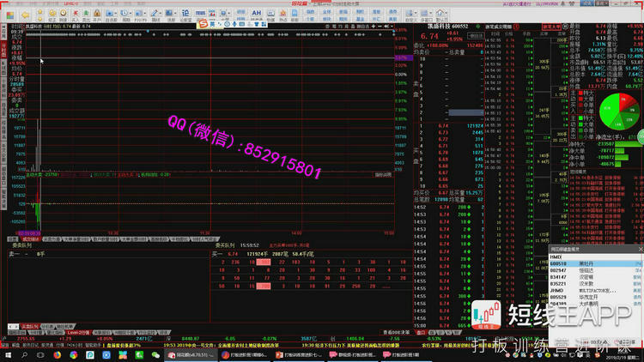Toggle the green indicator beside stock code 600552

click(478, 27)
